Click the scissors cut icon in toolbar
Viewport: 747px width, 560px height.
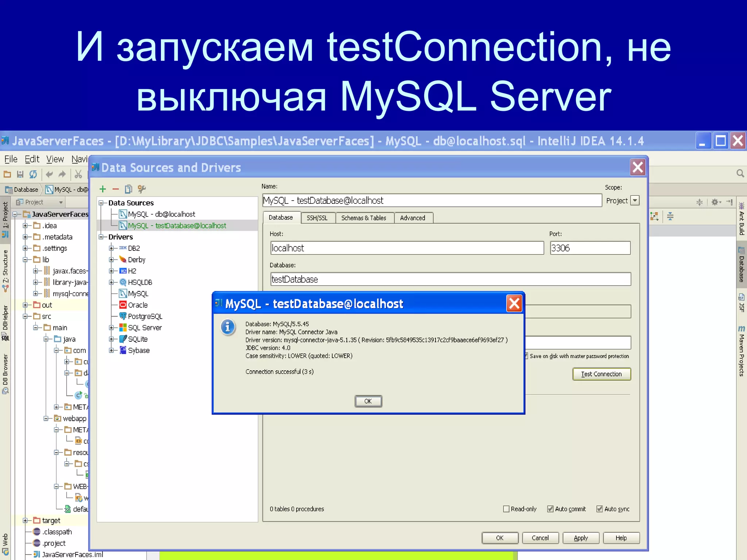point(78,174)
